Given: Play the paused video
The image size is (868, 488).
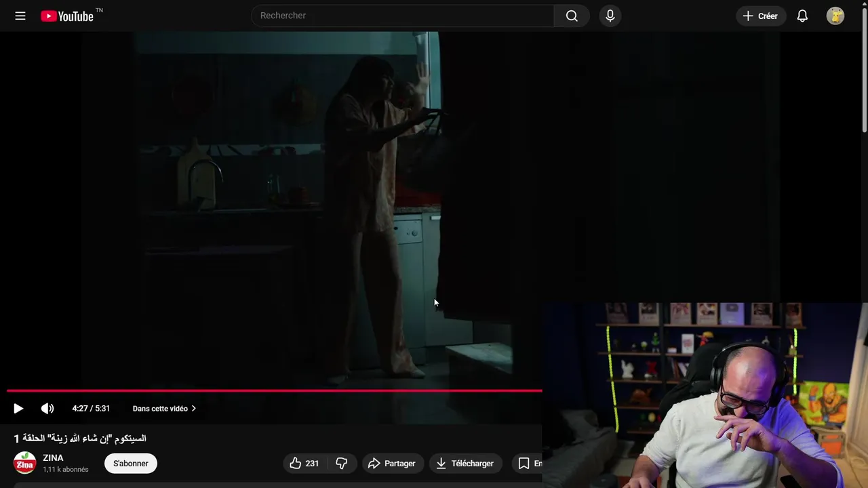Looking at the screenshot, I should click(x=18, y=408).
